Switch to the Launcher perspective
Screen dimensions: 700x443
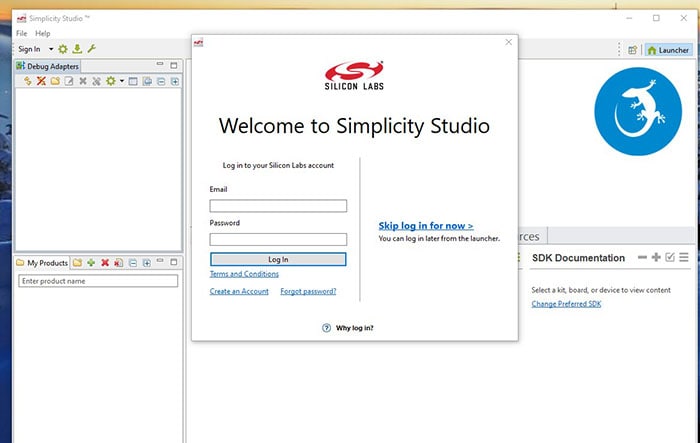(668, 49)
